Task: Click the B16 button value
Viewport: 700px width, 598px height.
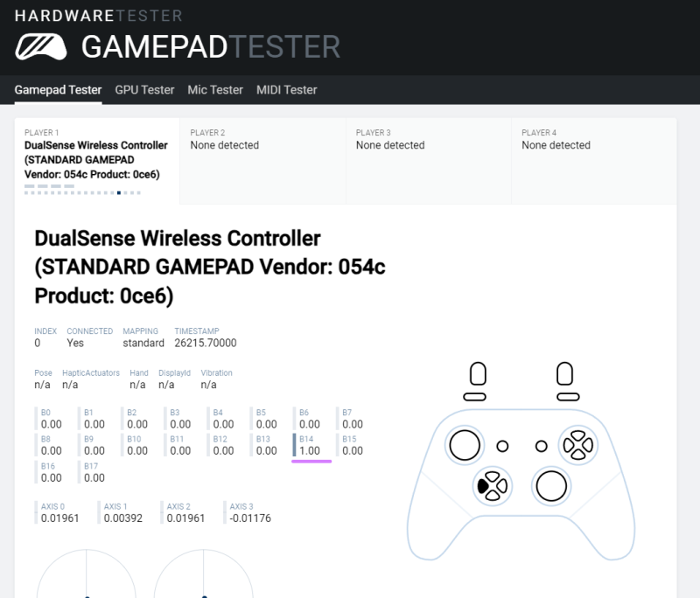Action: [x=52, y=477]
